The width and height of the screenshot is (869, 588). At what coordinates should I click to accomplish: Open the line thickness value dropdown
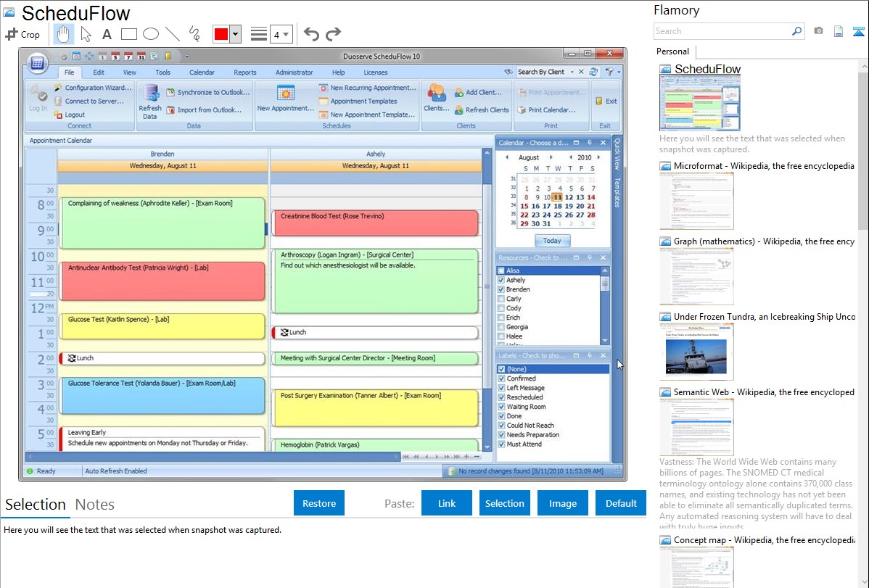pyautogui.click(x=285, y=34)
